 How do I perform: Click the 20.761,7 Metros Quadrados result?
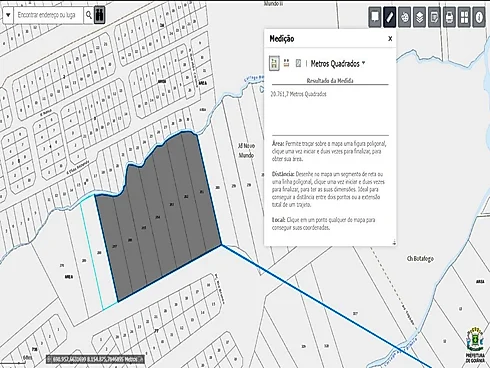point(298,94)
